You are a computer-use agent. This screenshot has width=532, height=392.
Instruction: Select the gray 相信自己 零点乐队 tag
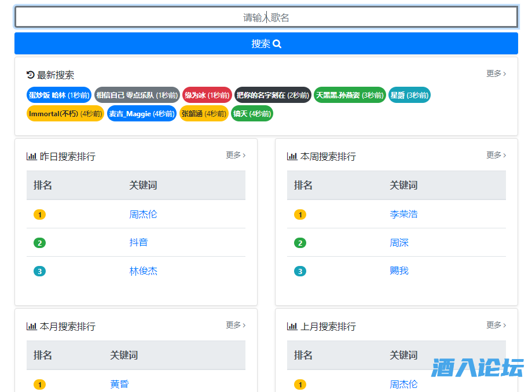[x=137, y=95]
